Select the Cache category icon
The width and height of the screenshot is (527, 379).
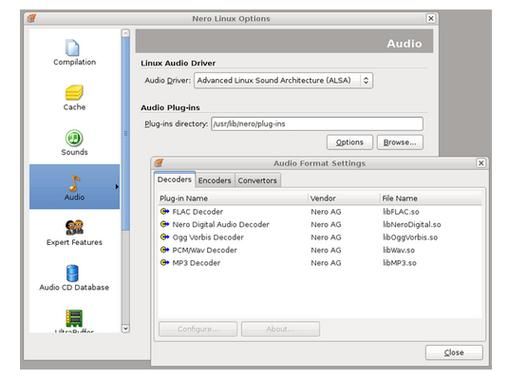[74, 92]
